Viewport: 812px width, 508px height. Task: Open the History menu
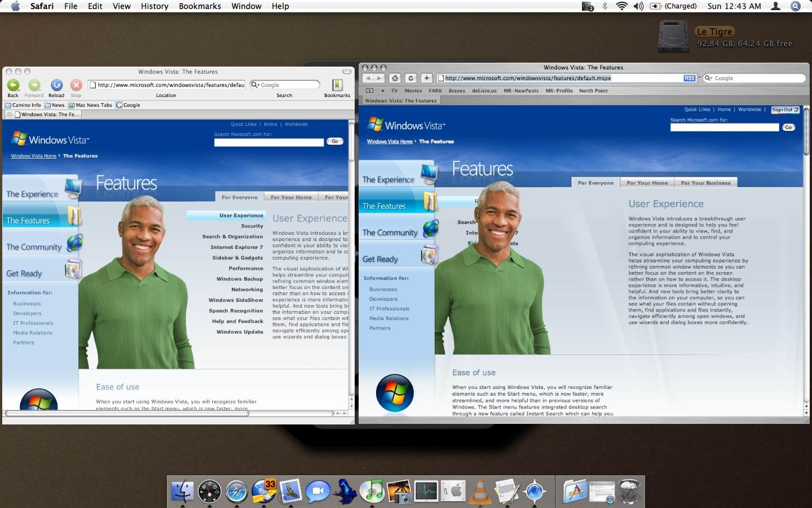[x=155, y=6]
